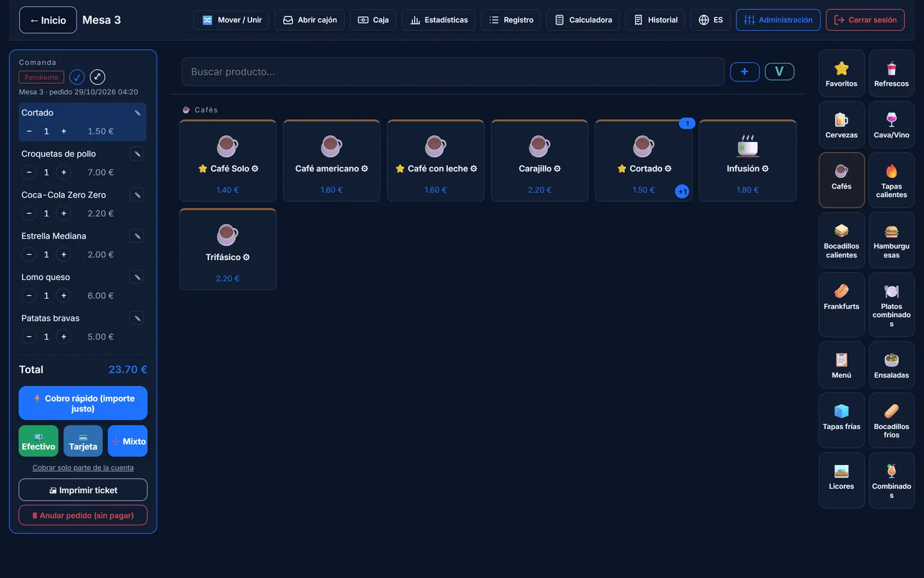The height and width of the screenshot is (578, 924).
Task: Increase Lomo queso quantity
Action: click(64, 296)
